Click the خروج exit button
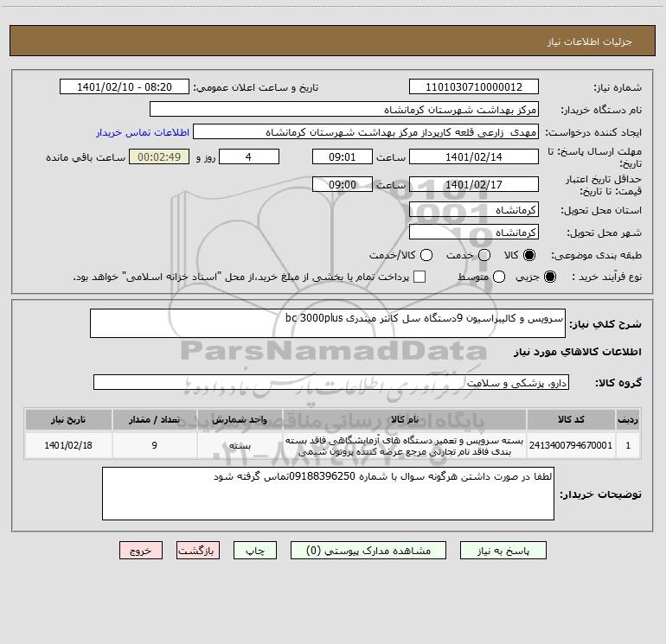Viewport: 666px width, 644px height. click(141, 551)
